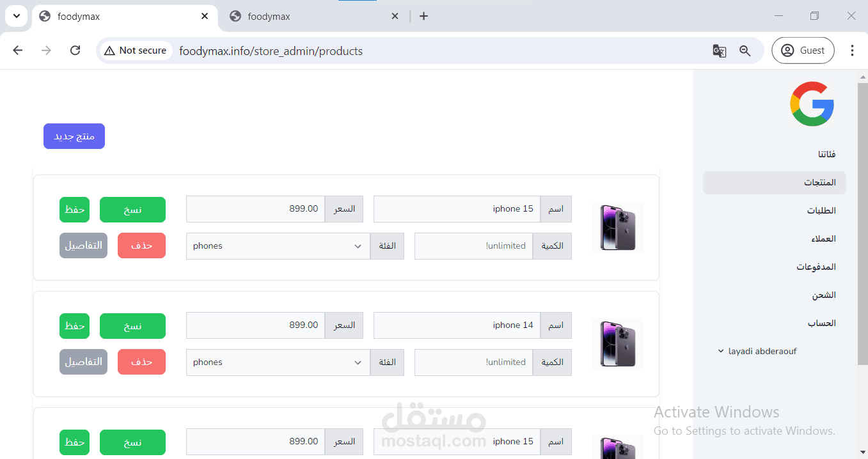Click quantity field in first product card
This screenshot has height=459, width=868.
coord(473,246)
